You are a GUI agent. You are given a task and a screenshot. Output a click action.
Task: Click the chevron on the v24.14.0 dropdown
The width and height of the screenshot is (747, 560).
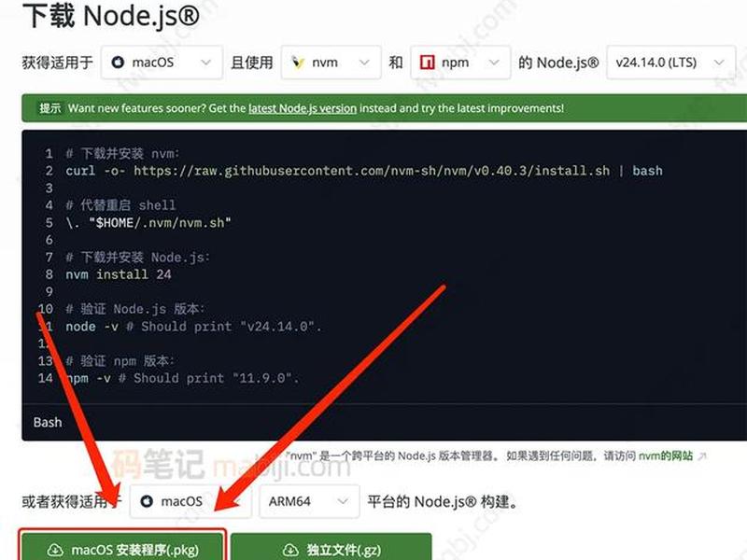click(719, 63)
